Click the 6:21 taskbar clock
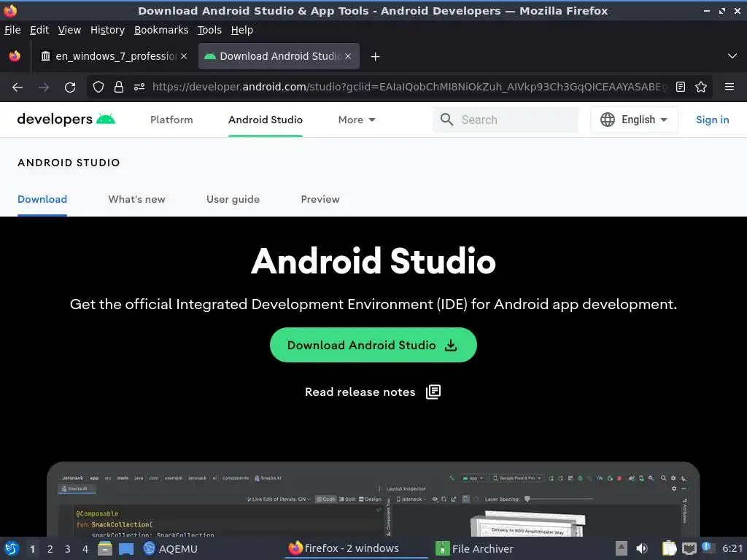Image resolution: width=747 pixels, height=560 pixels. pyautogui.click(x=732, y=548)
